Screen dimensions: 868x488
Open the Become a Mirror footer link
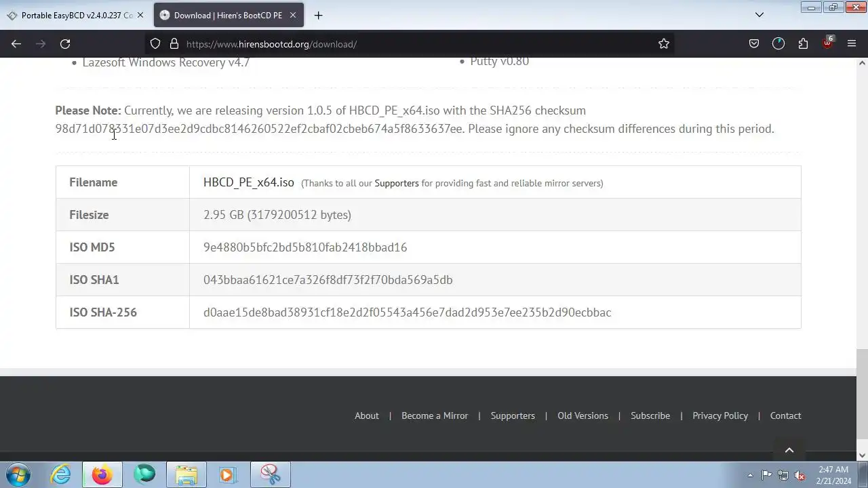point(435,415)
